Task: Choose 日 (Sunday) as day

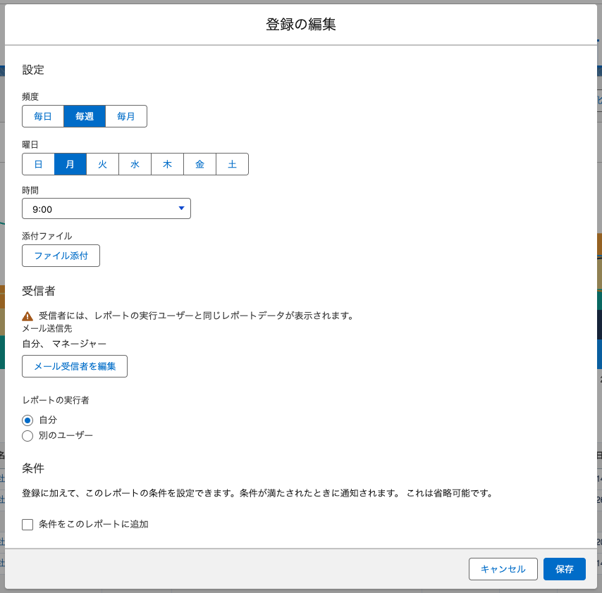Action: [x=38, y=164]
